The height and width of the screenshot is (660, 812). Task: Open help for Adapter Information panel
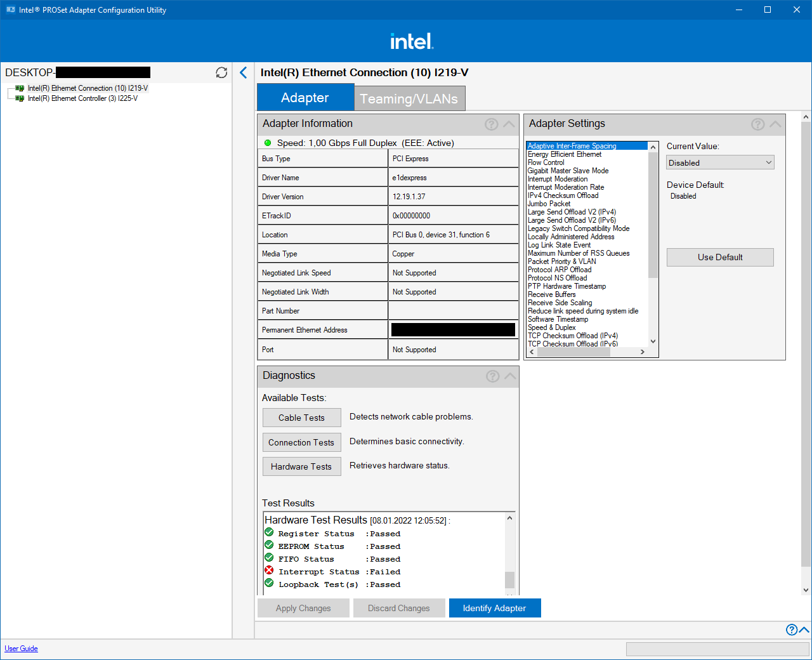(492, 124)
